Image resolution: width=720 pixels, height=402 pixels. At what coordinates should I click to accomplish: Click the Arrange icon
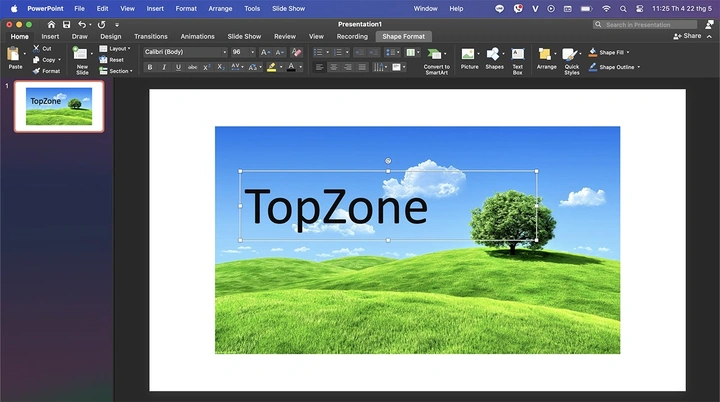coord(545,54)
